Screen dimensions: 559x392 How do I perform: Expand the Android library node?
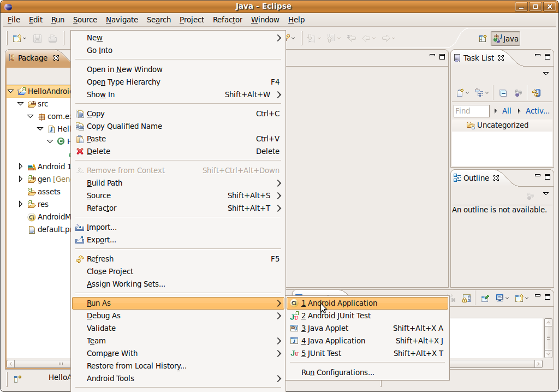[x=21, y=166]
